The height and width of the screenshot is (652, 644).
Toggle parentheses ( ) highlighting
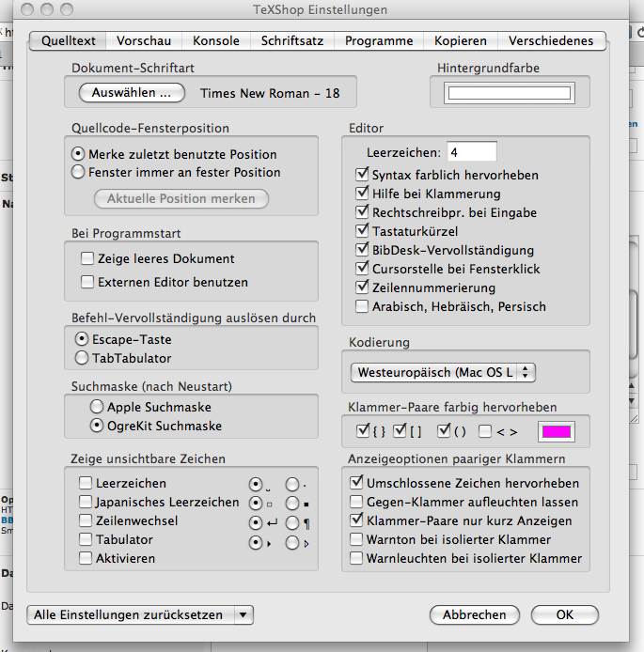[x=444, y=431]
